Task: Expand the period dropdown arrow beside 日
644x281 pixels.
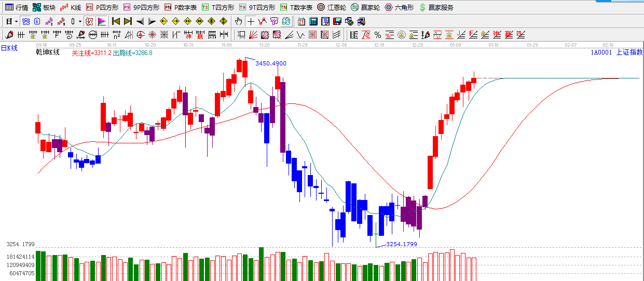Action: tap(16, 21)
